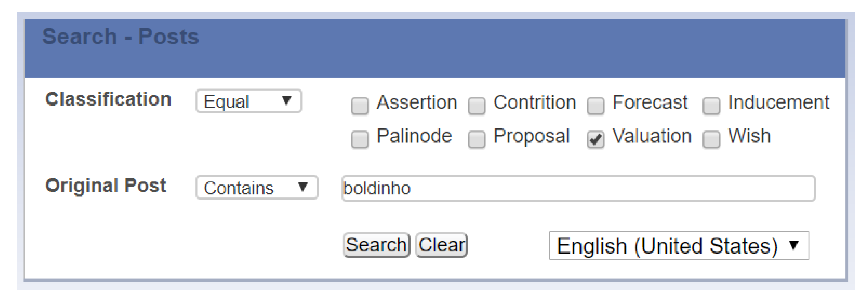Click the Assertion label text
Viewport: 868px width, 299px height.
[x=417, y=102]
